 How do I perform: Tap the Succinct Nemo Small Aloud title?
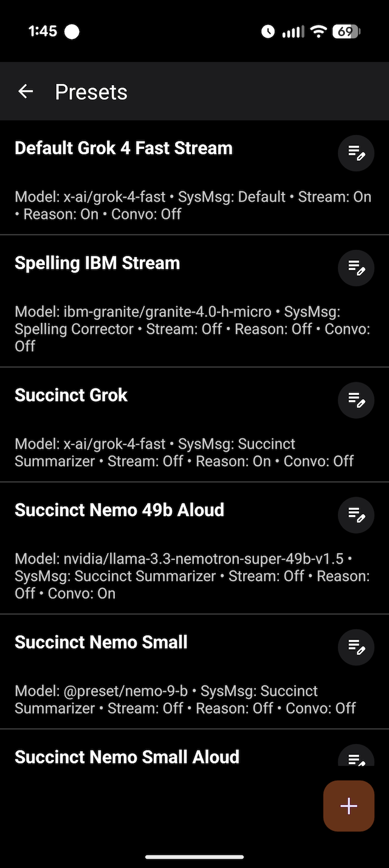(127, 757)
